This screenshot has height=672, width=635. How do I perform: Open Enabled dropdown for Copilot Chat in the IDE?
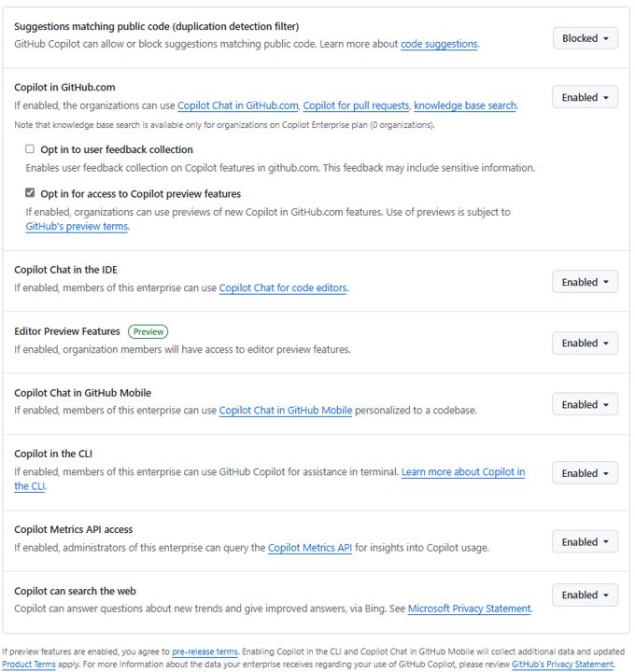(585, 282)
